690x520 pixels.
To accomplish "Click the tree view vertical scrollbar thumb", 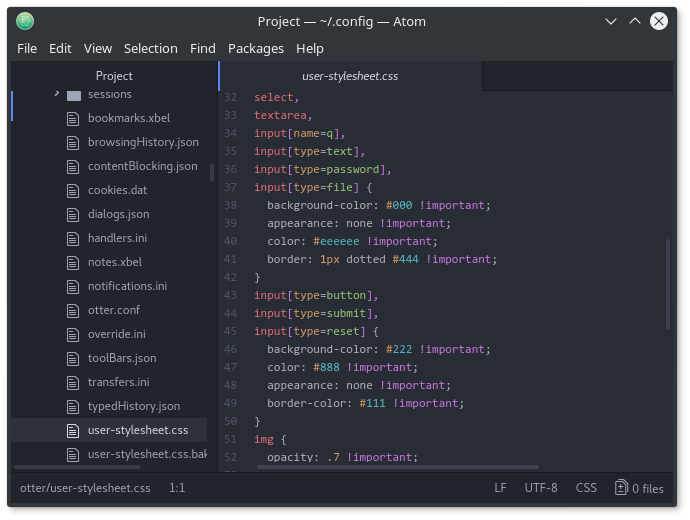I will pos(212,172).
